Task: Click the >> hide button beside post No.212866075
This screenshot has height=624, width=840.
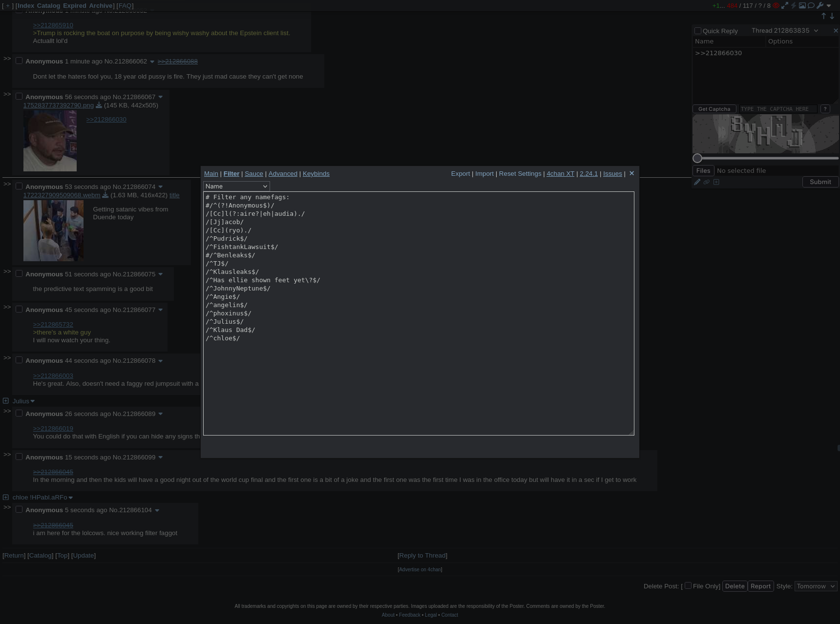Action: 7,271
